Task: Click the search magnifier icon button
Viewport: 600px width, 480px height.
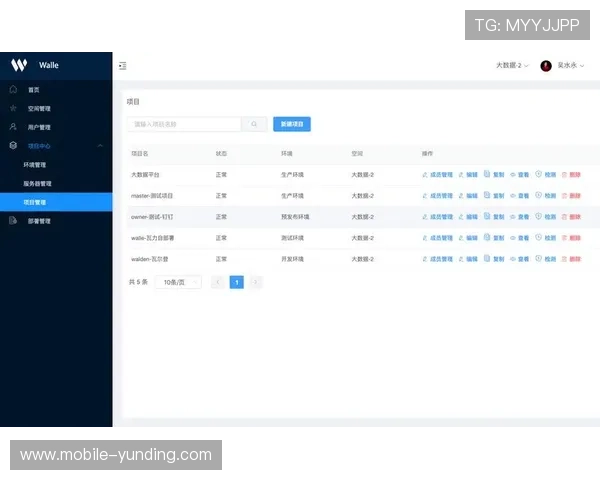Action: pyautogui.click(x=255, y=125)
